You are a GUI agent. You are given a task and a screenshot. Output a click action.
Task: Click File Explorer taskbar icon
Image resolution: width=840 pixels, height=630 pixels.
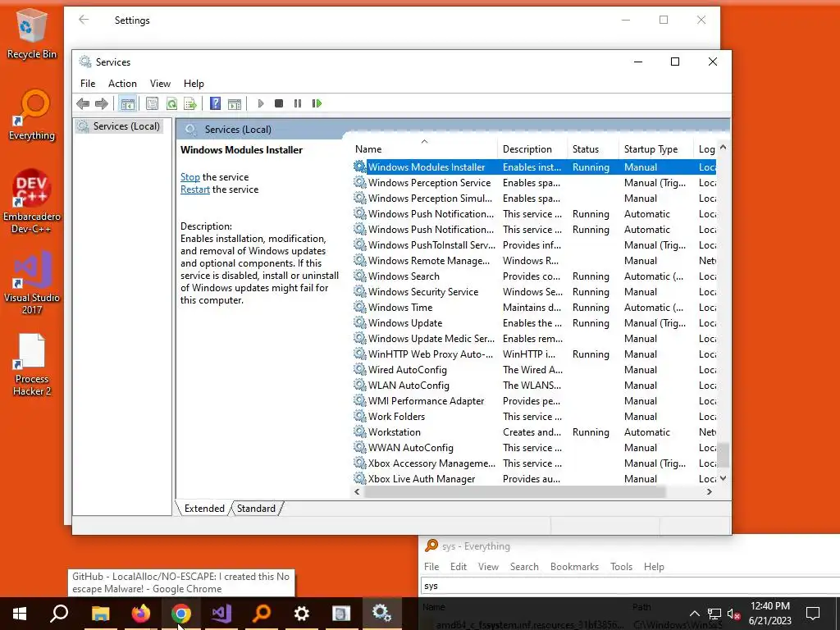tap(101, 614)
